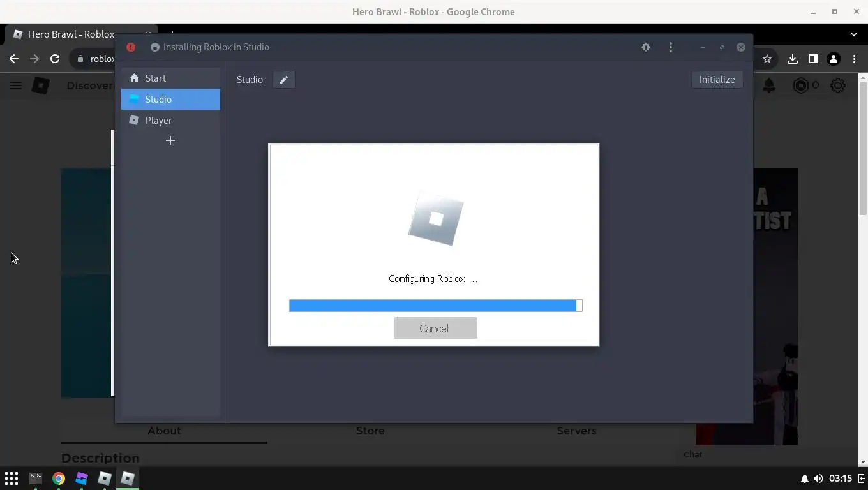Open Chrome downloads
This screenshot has width=868, height=490.
pos(792,59)
